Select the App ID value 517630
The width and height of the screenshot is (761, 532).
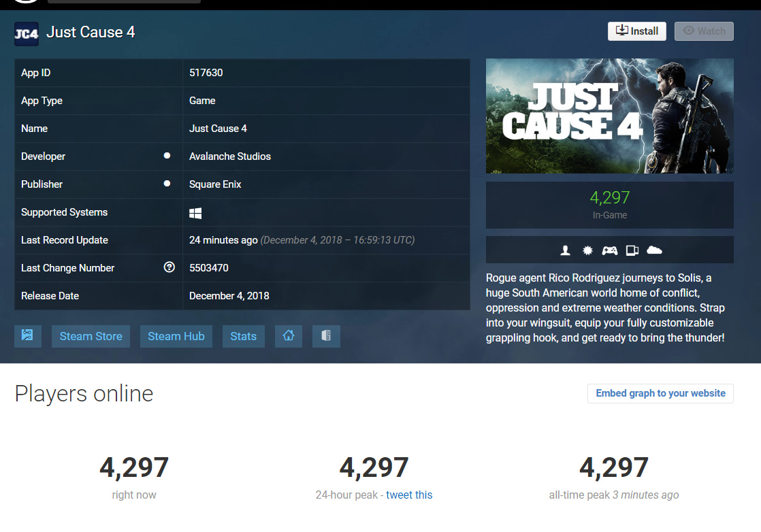(x=206, y=73)
